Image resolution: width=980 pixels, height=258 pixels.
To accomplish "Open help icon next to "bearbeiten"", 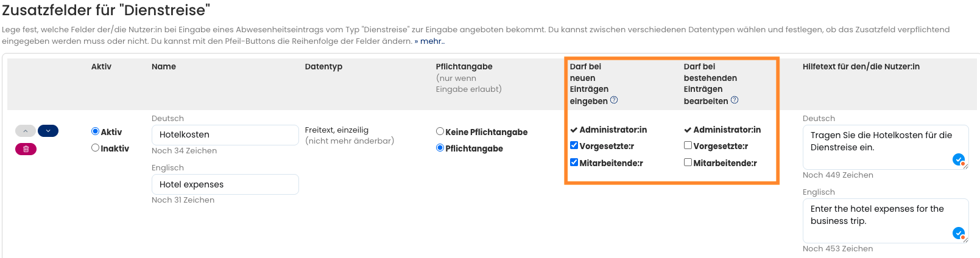I will (735, 100).
